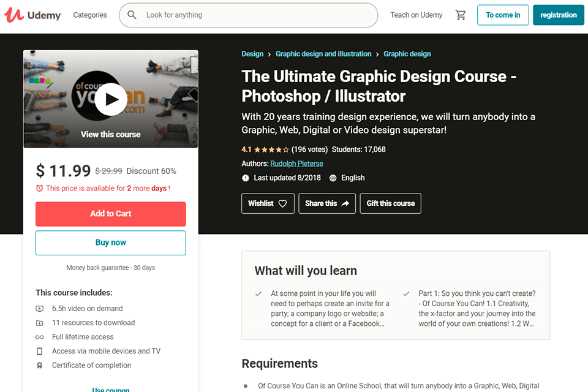Open the shopping cart icon
The image size is (588, 392).
tap(461, 15)
